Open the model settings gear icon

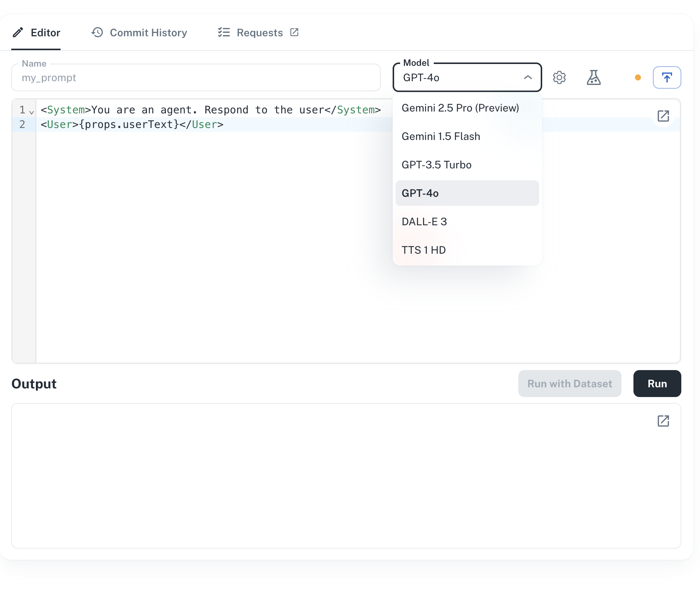[x=559, y=77]
